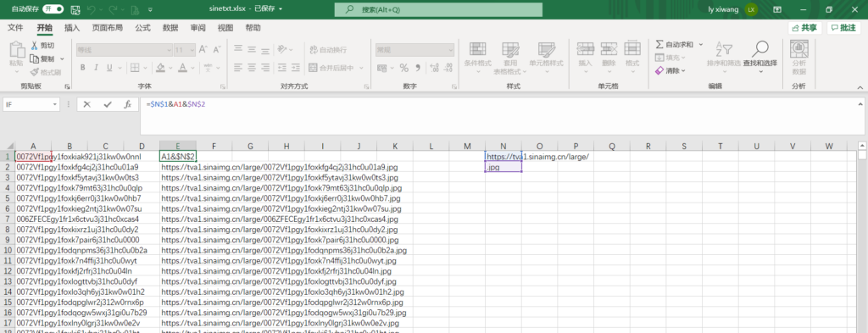868x333 pixels.
Task: Click the Accounting number format icon
Action: (x=382, y=68)
